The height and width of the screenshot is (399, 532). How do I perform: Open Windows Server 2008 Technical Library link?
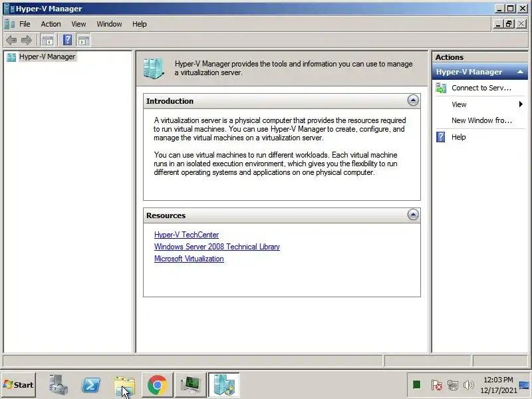pos(217,247)
